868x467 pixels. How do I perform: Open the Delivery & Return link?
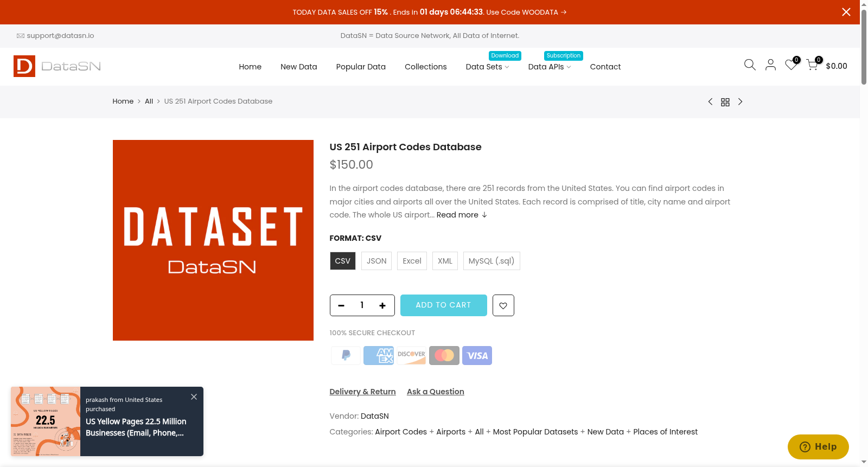click(362, 392)
